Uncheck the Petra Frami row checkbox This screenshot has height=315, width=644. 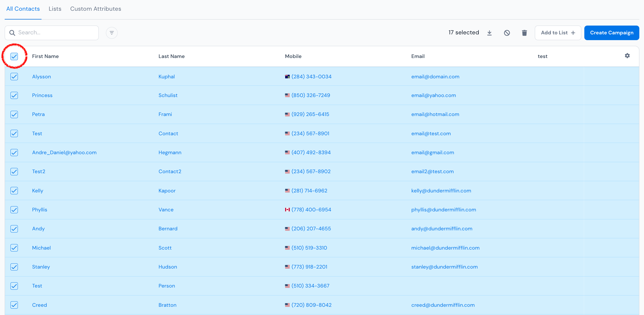coord(14,114)
